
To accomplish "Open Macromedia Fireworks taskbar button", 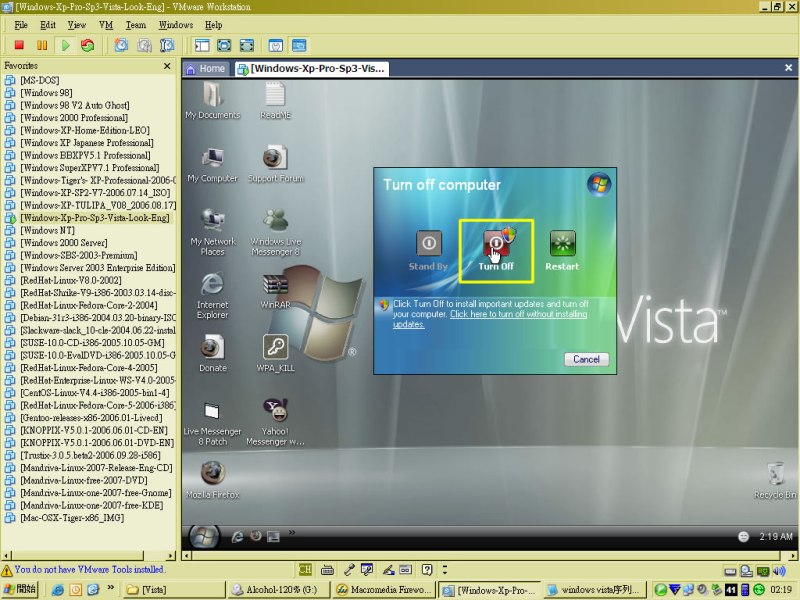I will point(384,590).
